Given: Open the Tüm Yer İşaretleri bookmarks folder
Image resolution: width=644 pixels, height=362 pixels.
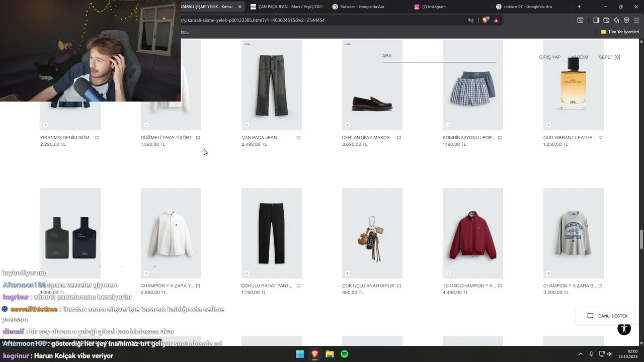Looking at the screenshot, I should (620, 32).
